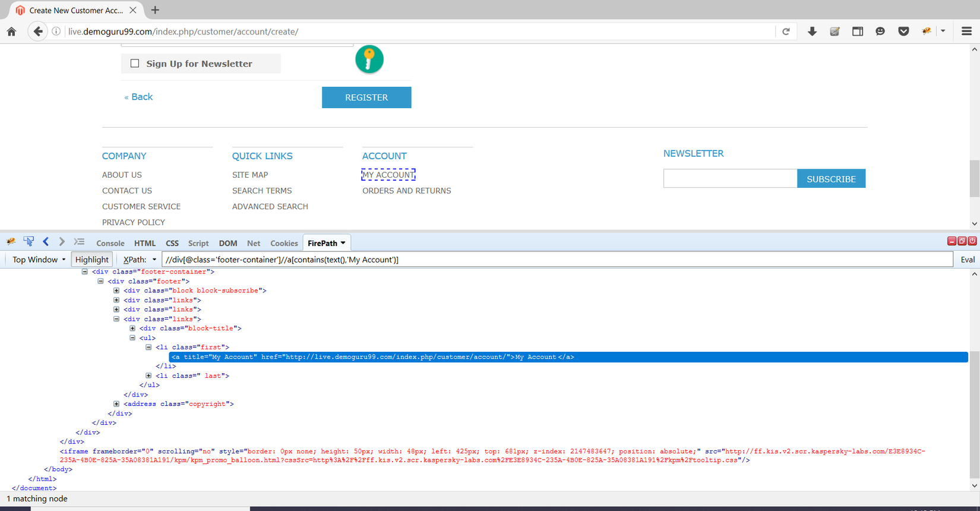Open the CONTACT US footer link
Screen dimensions: 980x511
127,191
